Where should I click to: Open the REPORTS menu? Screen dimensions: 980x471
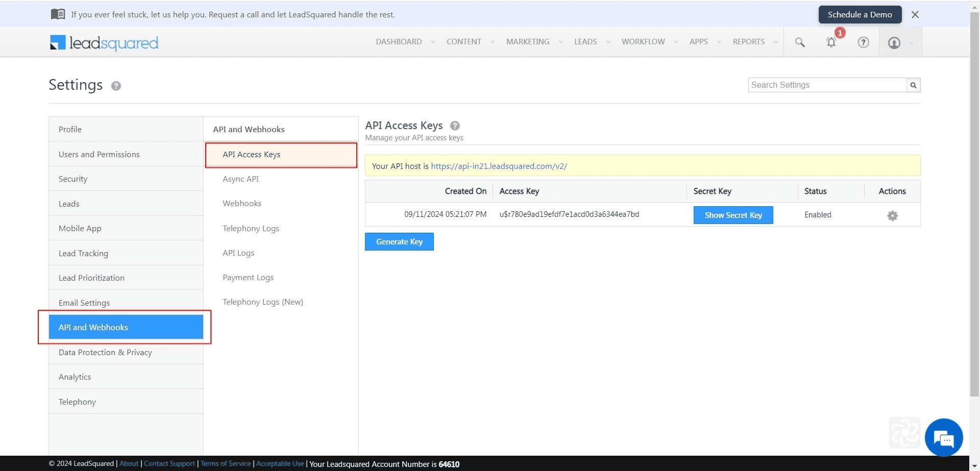pos(748,42)
